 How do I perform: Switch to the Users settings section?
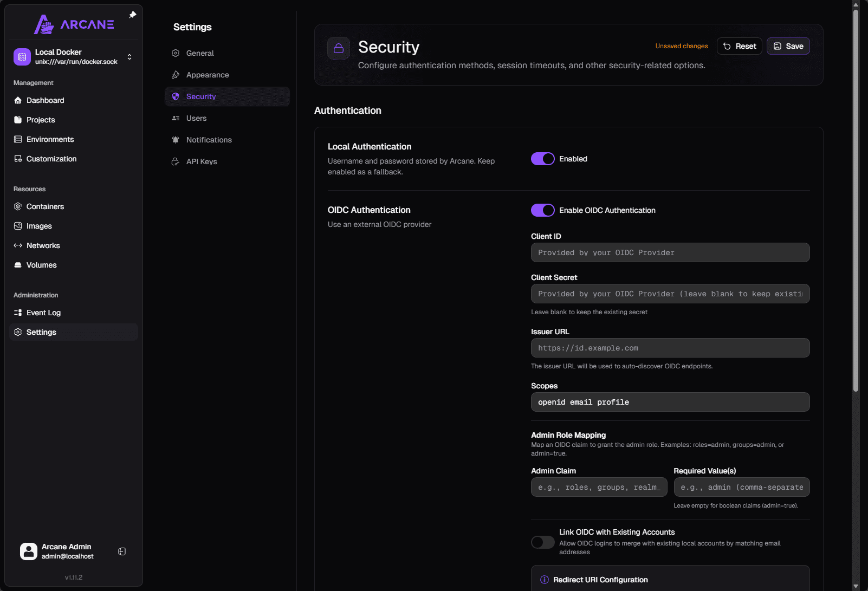click(196, 118)
